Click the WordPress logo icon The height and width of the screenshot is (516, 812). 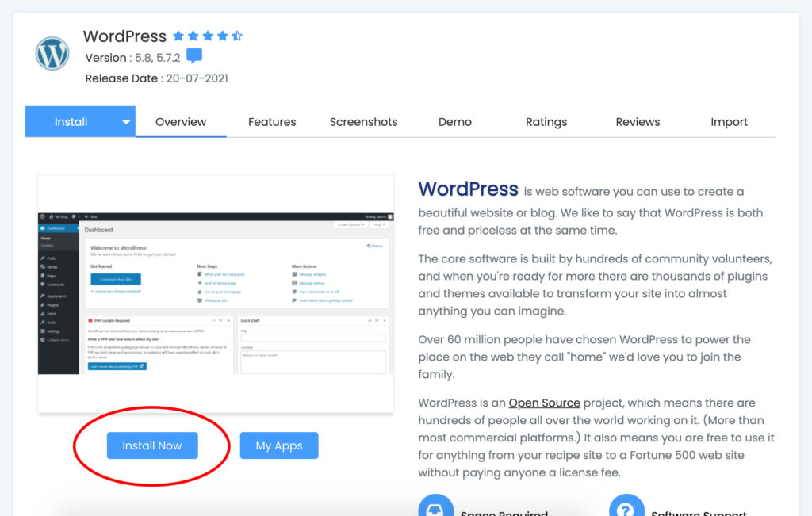(52, 53)
